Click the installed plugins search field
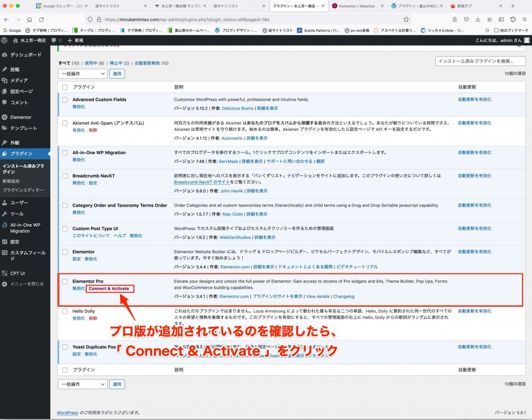The height and width of the screenshot is (420, 532). coord(480,61)
